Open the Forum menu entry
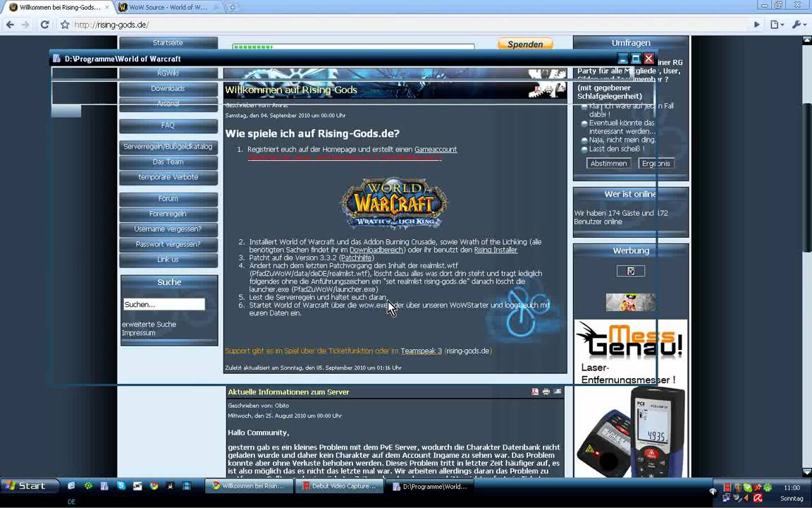The width and height of the screenshot is (812, 508). click(x=168, y=198)
